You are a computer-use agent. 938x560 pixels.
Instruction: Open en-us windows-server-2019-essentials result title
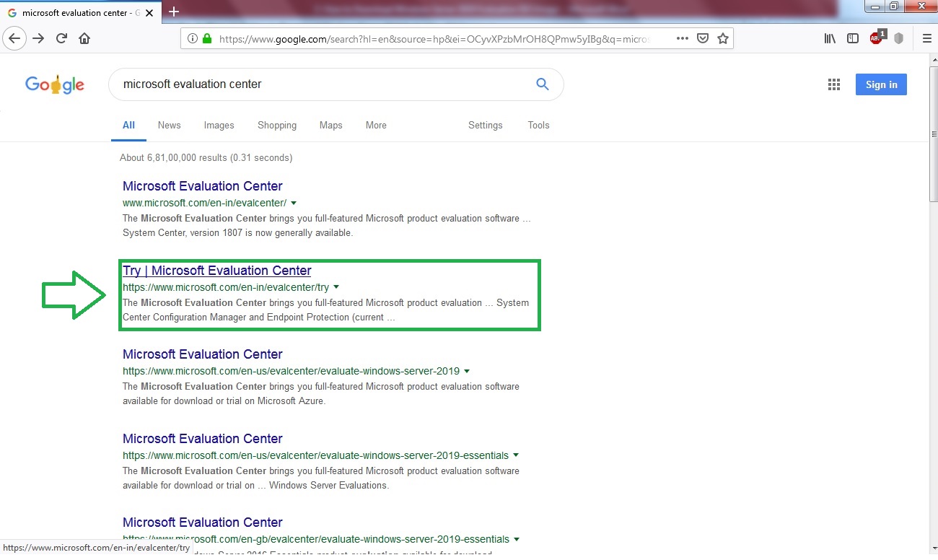202,439
